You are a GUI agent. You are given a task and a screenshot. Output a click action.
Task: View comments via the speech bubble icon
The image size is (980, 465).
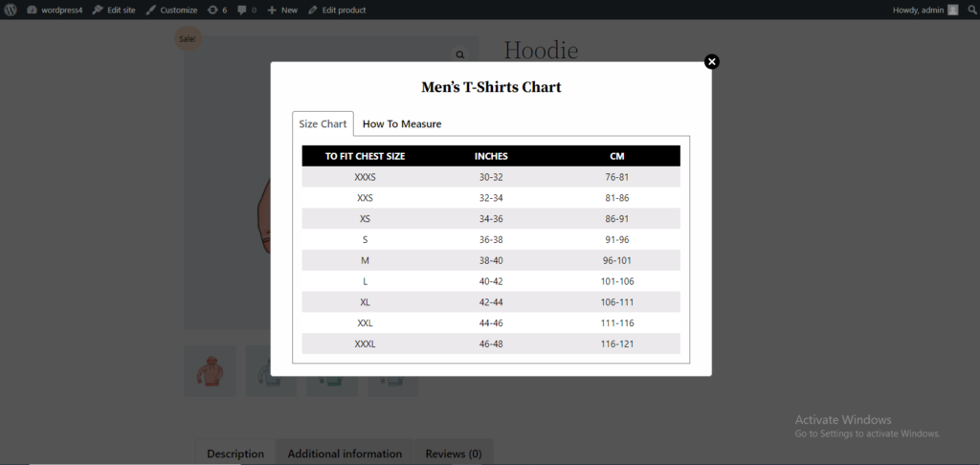[247, 10]
